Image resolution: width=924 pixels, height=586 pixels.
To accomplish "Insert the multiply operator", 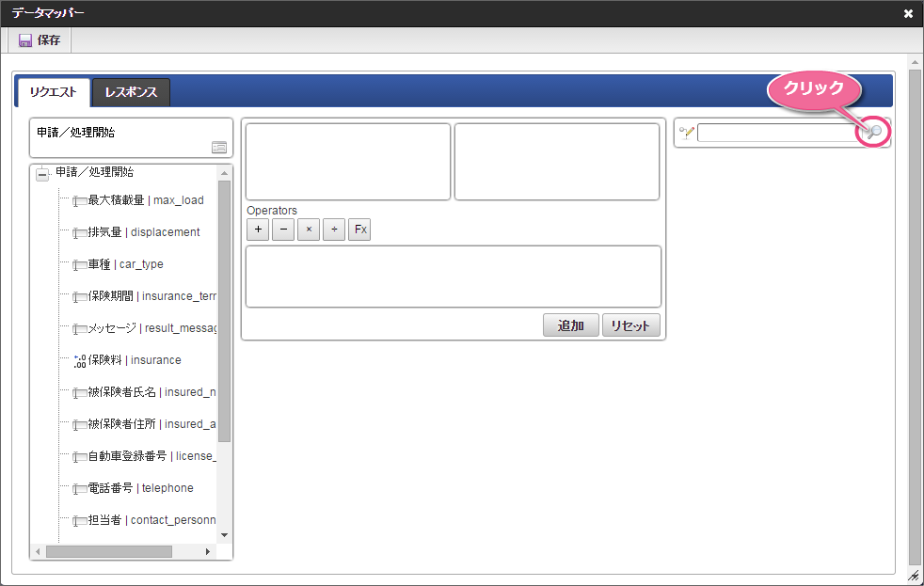I will pyautogui.click(x=309, y=230).
